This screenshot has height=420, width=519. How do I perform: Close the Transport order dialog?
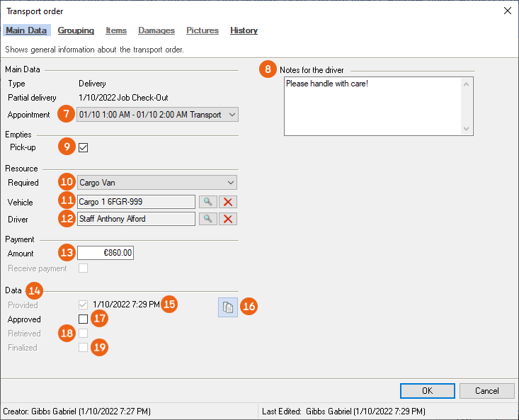507,10
